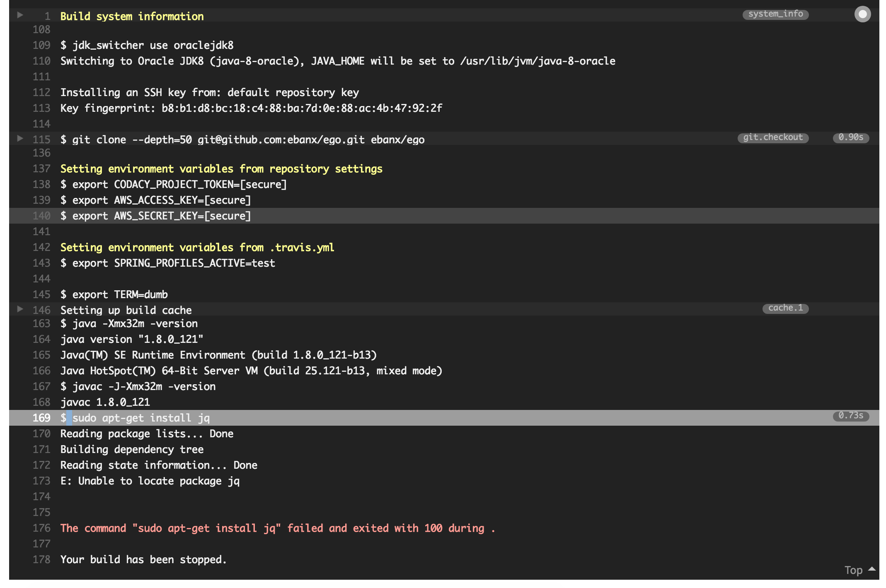The height and width of the screenshot is (588, 886).
Task: Expand the Build system information fold
Action: pyautogui.click(x=19, y=15)
